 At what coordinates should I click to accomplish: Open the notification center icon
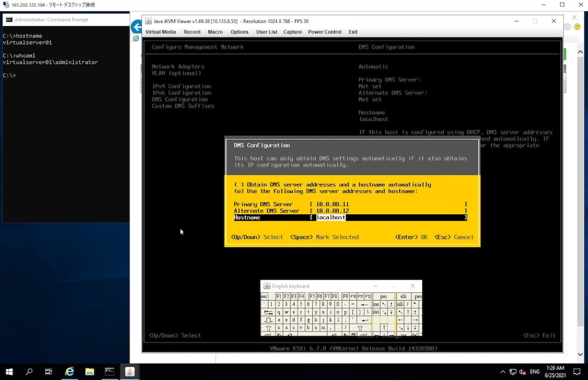577,372
